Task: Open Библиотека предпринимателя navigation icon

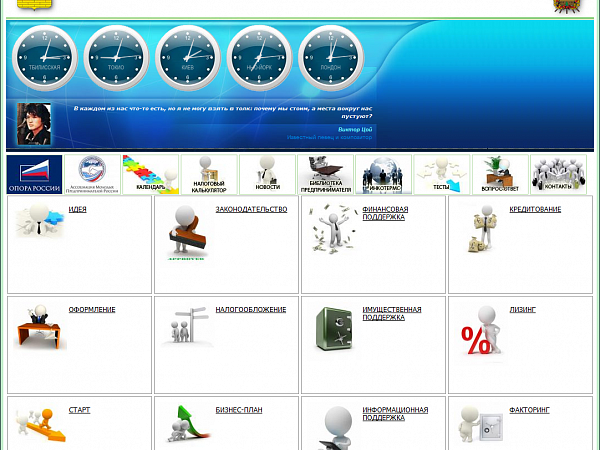Action: point(325,174)
